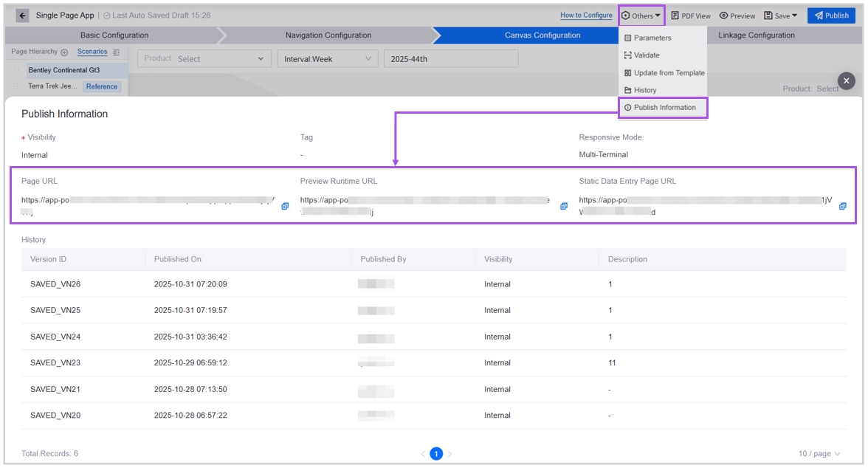Open the Interval:Week dropdown

327,59
